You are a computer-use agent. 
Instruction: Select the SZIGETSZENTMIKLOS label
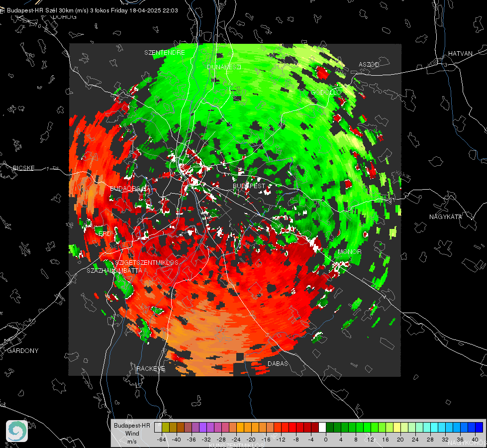(147, 262)
